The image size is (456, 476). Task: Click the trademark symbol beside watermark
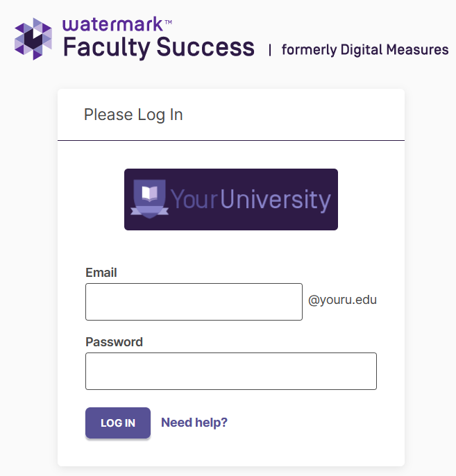(x=169, y=22)
